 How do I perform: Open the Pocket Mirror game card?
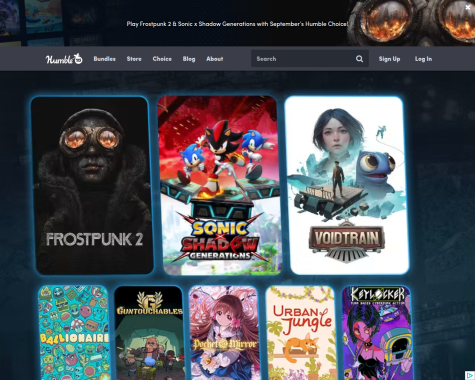pos(225,333)
